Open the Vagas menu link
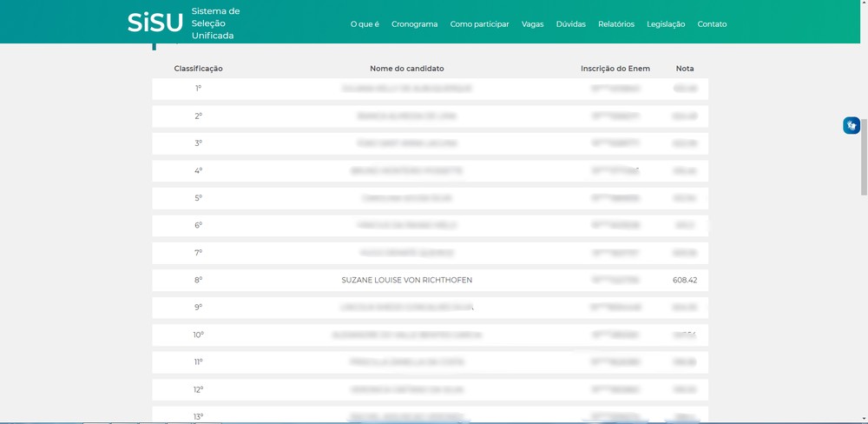The height and width of the screenshot is (424, 868). pyautogui.click(x=532, y=24)
